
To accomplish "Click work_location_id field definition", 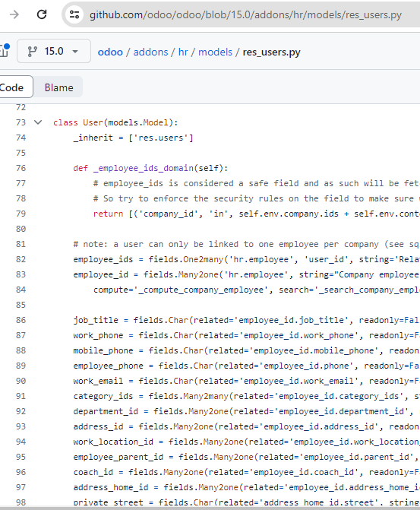I will point(246,442).
